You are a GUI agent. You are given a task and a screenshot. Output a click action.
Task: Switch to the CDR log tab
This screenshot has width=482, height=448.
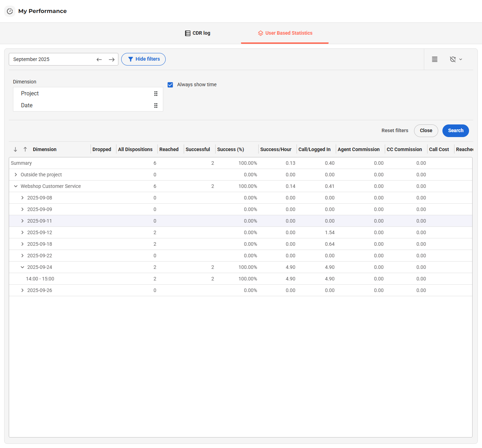[x=198, y=33]
